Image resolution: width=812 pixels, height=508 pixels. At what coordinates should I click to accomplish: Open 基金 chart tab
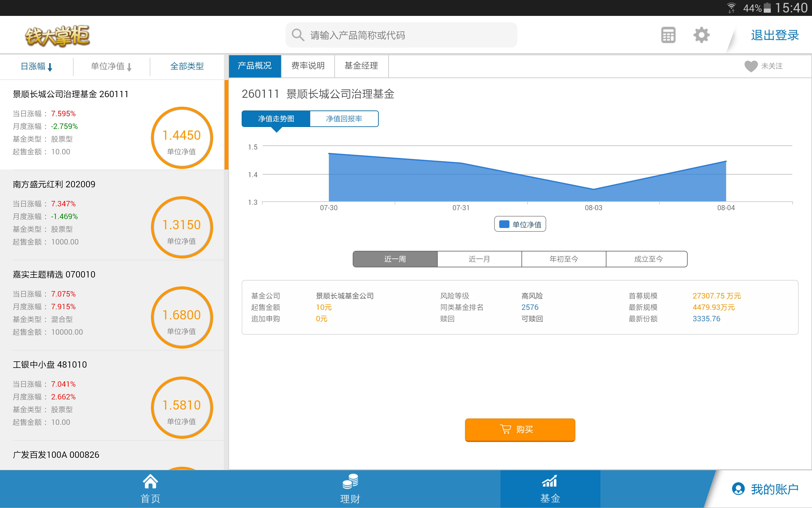[x=550, y=489]
